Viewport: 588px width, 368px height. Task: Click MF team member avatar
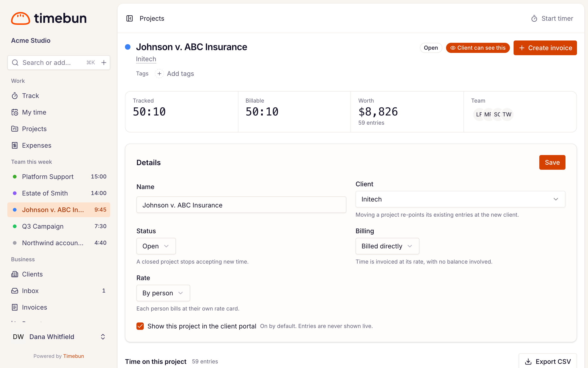(x=488, y=114)
